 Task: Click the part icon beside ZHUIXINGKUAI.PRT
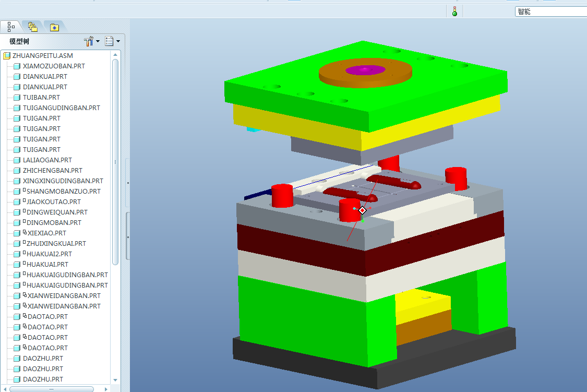(x=17, y=244)
